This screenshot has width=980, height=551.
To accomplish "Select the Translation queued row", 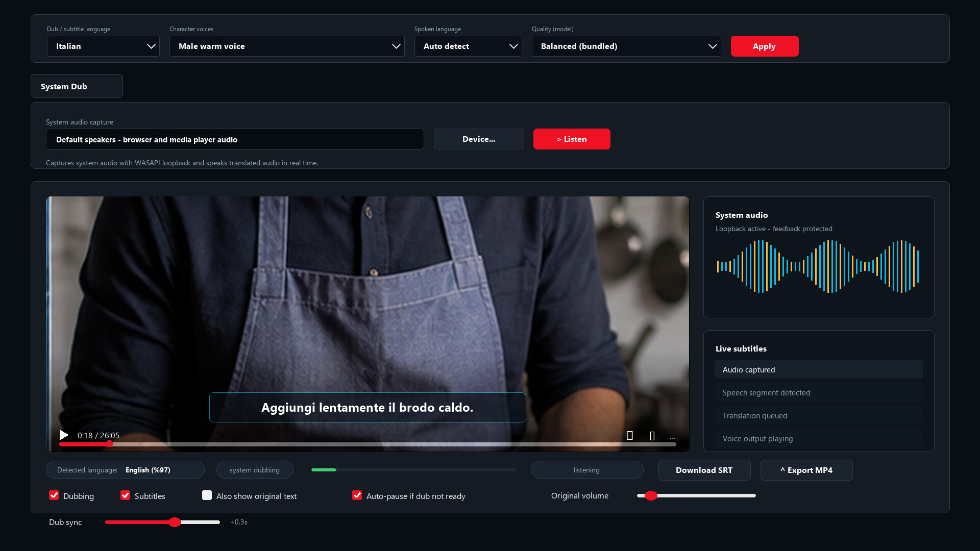I will pos(819,415).
